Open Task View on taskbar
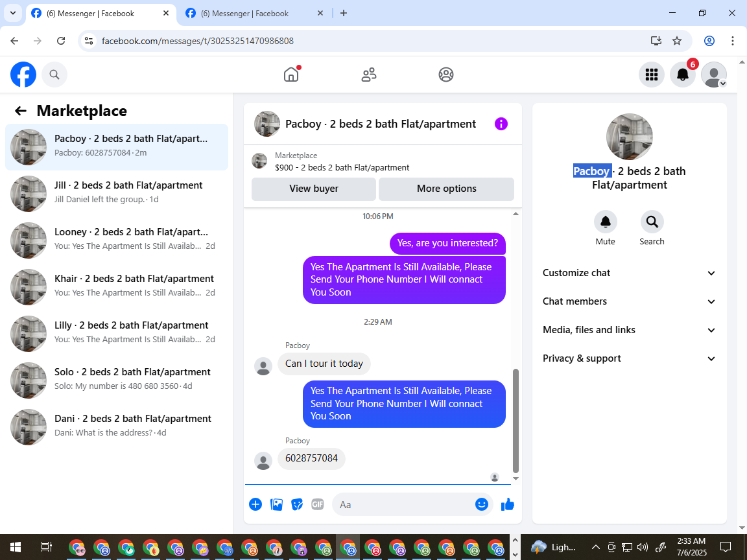The width and height of the screenshot is (747, 560). click(x=46, y=546)
